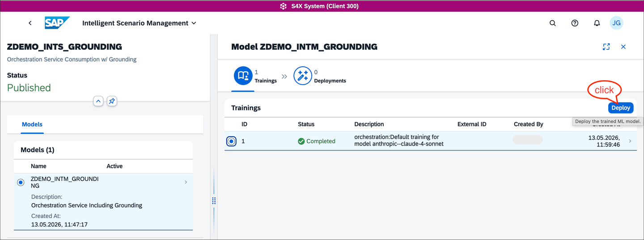Image resolution: width=644 pixels, height=240 pixels.
Task: Click the Description column header
Action: click(x=369, y=124)
